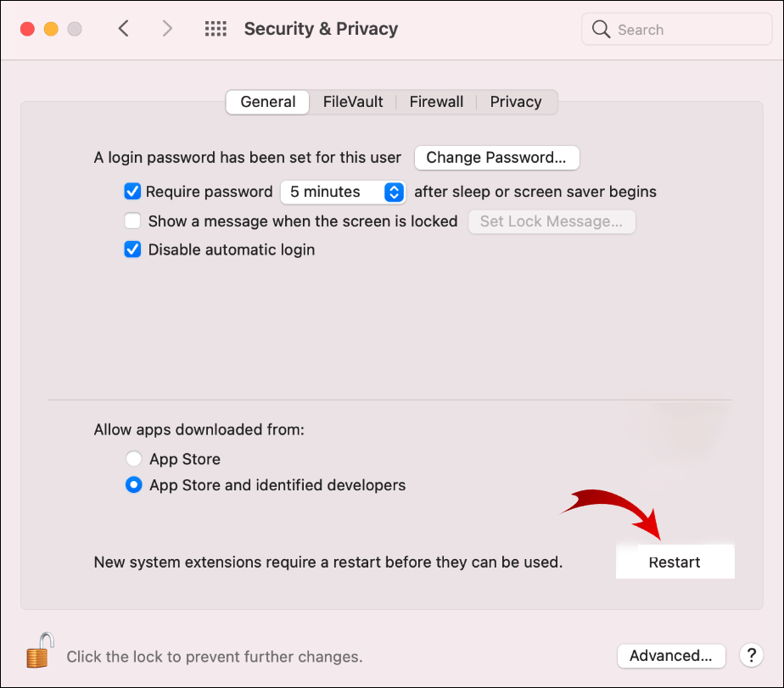Switch to the FileVault tab
This screenshot has height=688, width=784.
click(x=353, y=102)
